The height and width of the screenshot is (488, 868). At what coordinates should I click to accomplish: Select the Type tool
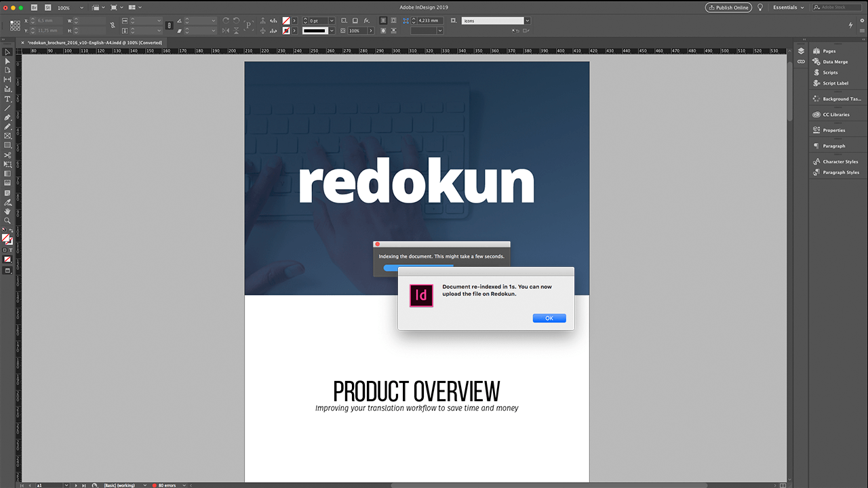7,99
